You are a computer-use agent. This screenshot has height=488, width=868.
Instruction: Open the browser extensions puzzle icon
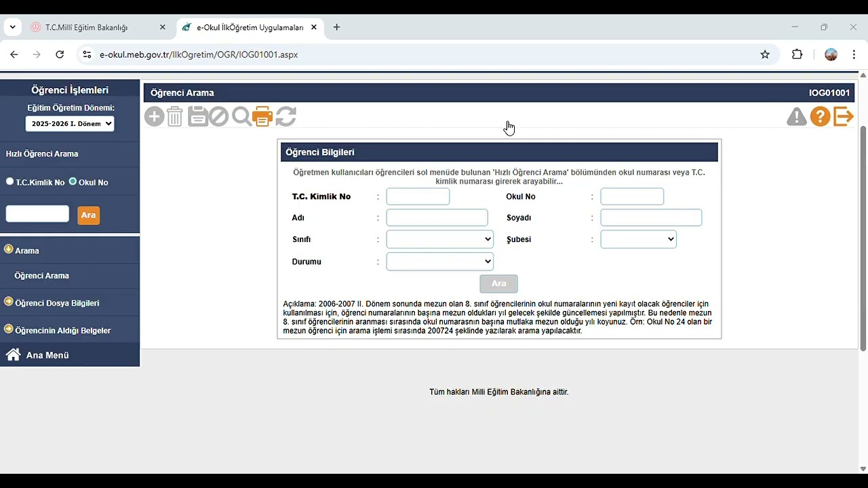[797, 54]
